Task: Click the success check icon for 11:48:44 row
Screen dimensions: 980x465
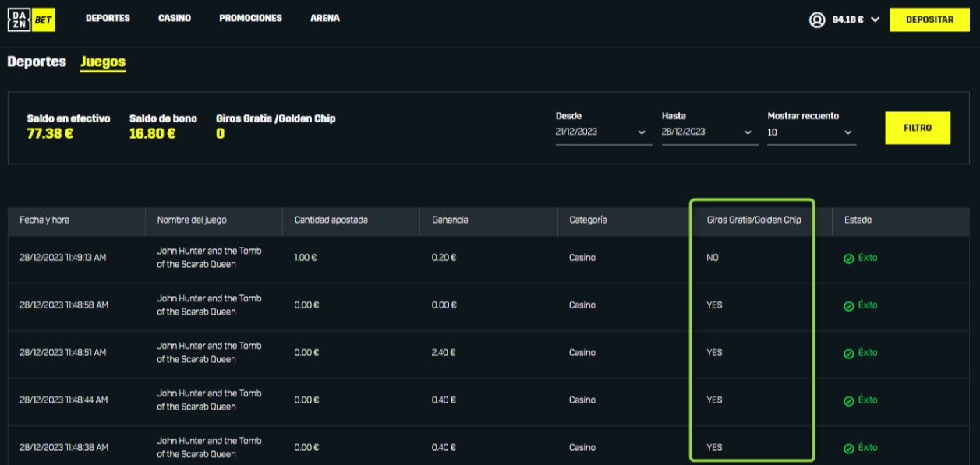Action: click(x=848, y=401)
